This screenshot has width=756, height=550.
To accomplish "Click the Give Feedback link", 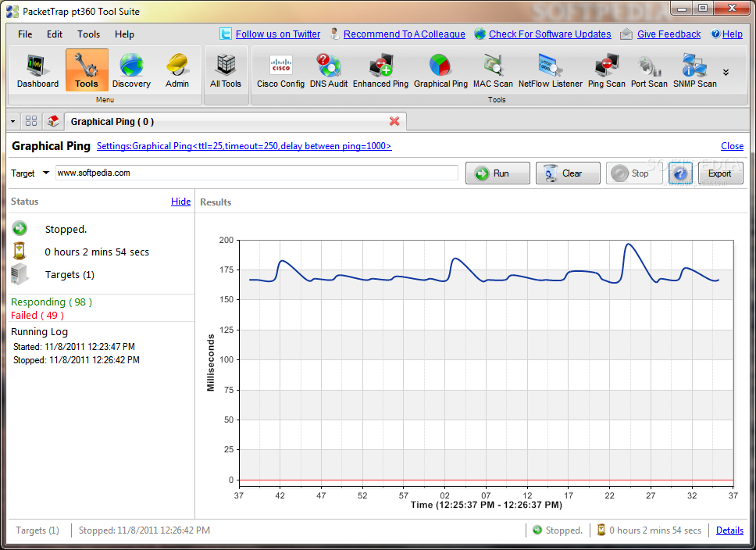I will [669, 34].
